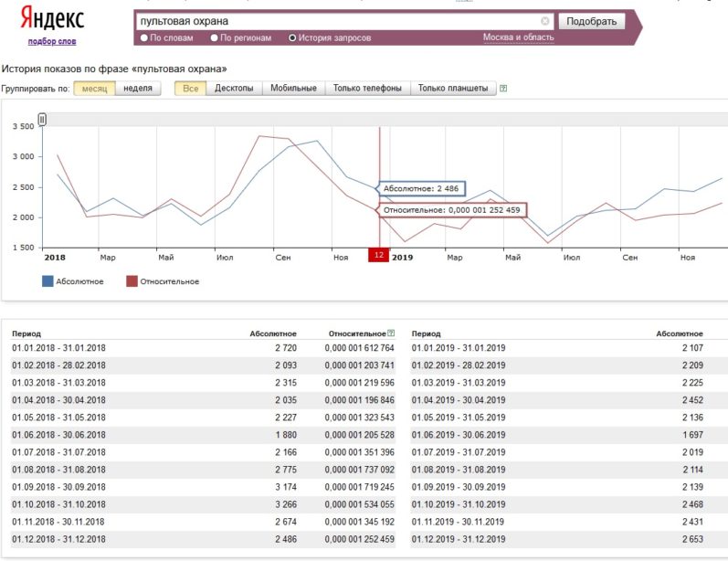Switch to Только планшеты filter
Viewport: 728px width, 561px height.
click(x=453, y=89)
